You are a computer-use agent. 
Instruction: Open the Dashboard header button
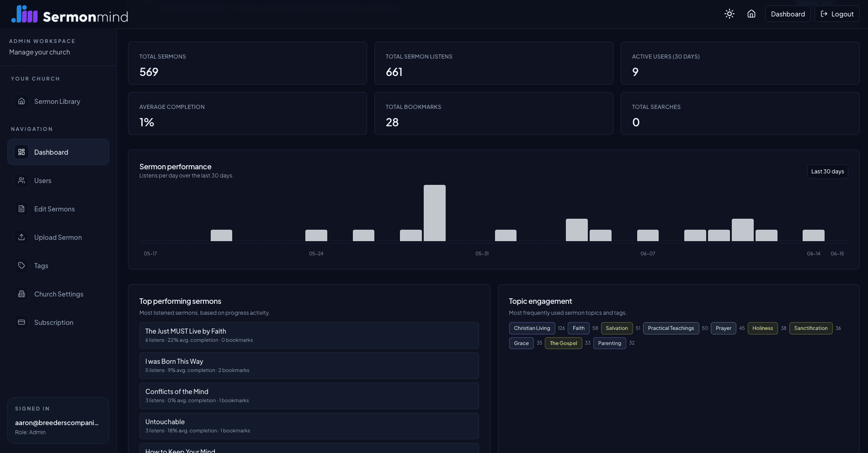[x=788, y=14]
